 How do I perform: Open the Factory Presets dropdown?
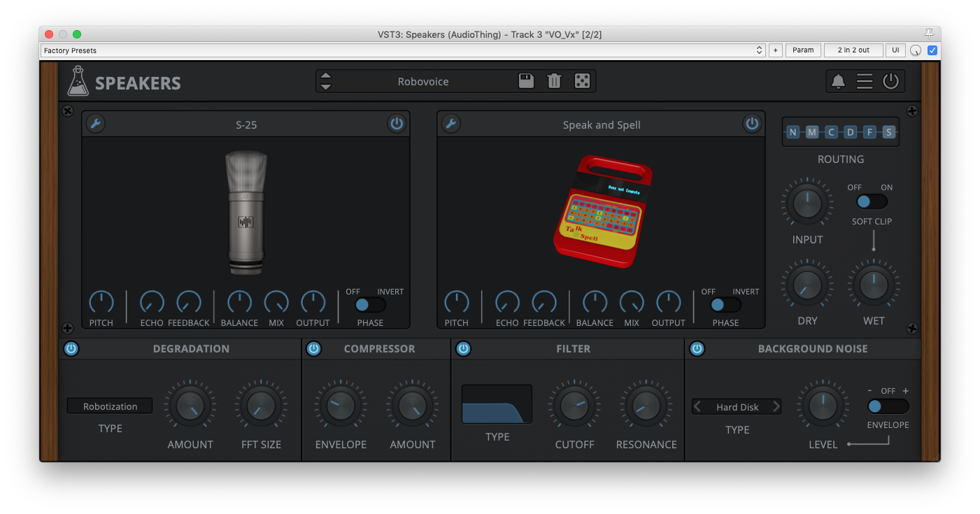403,50
